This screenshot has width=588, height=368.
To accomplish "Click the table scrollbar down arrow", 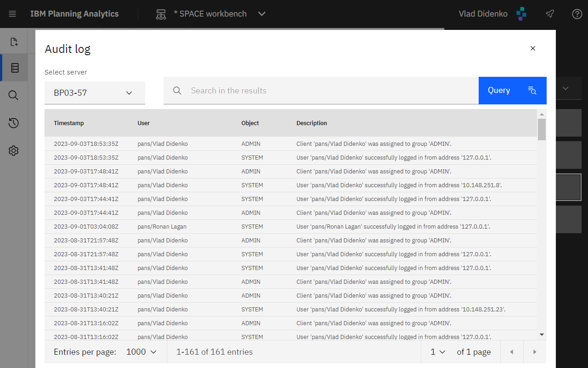I will (542, 334).
